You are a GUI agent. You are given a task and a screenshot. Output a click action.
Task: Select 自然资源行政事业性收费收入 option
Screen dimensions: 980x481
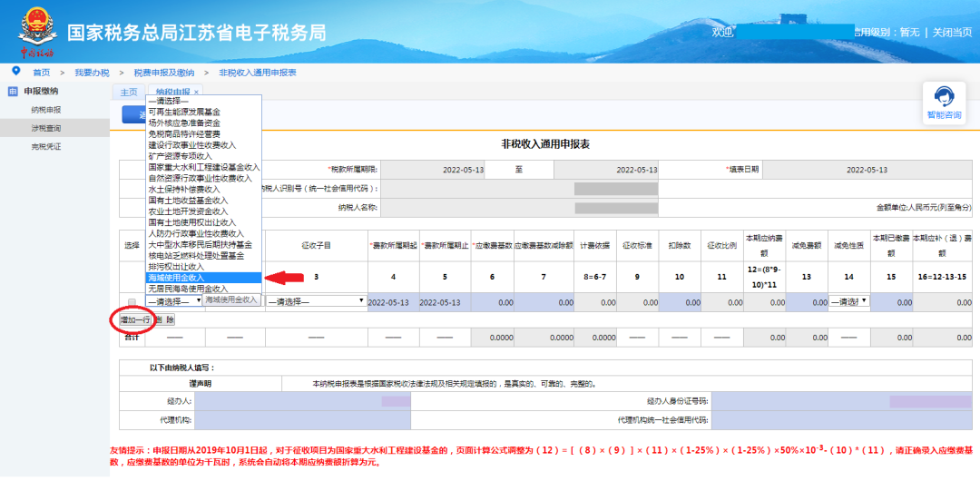[x=203, y=178]
